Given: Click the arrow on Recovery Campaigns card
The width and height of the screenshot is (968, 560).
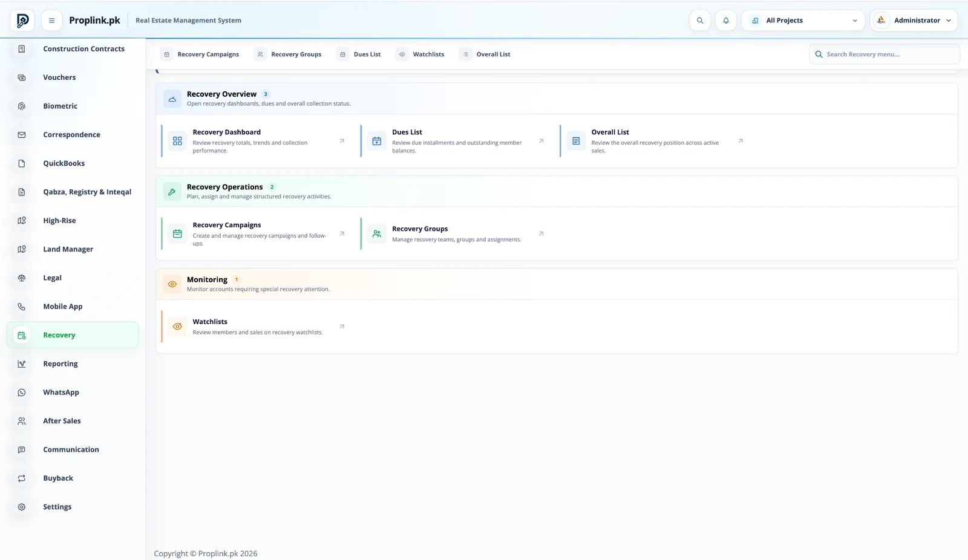Looking at the screenshot, I should point(342,233).
